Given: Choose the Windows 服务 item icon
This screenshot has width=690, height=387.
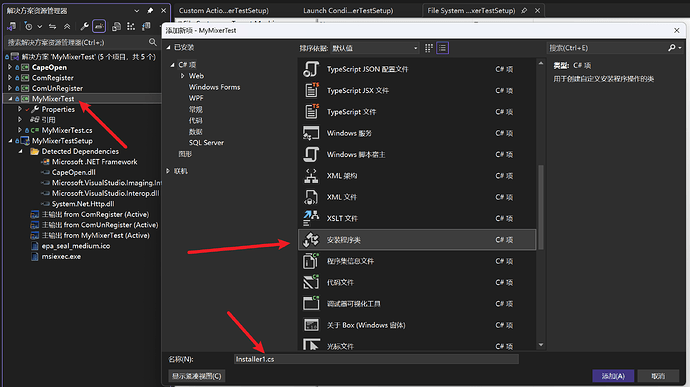Looking at the screenshot, I should tap(311, 133).
